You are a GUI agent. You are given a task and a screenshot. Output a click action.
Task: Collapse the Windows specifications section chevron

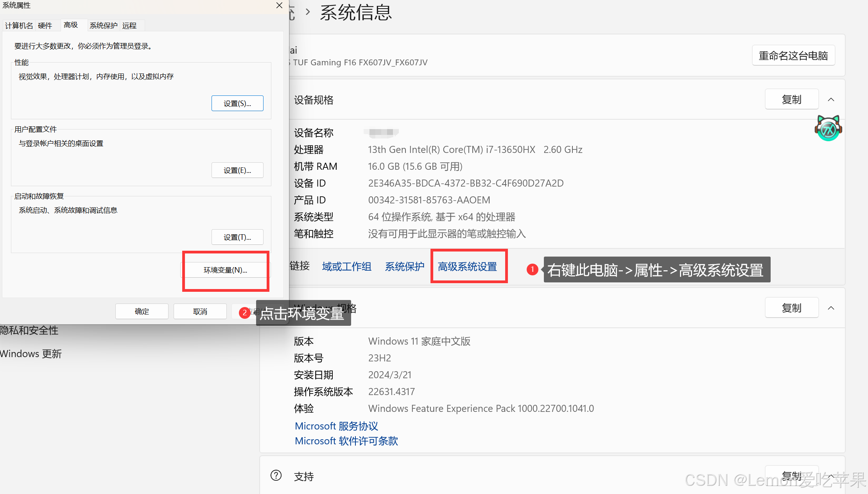(x=831, y=308)
